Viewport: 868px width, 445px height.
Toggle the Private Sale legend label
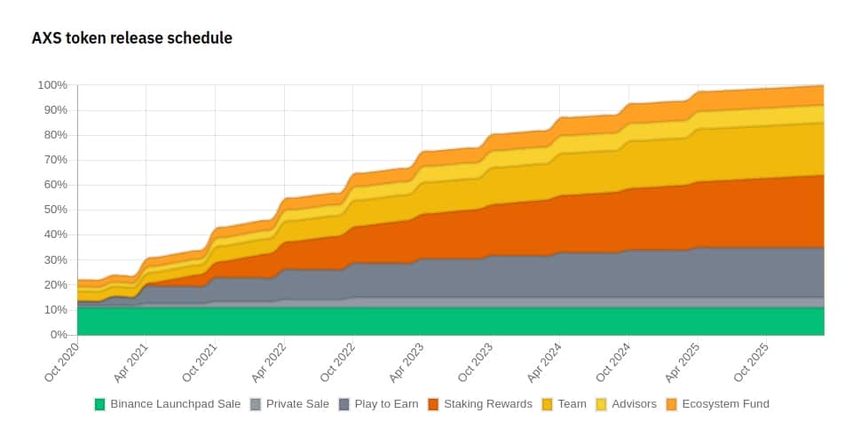coord(297,404)
